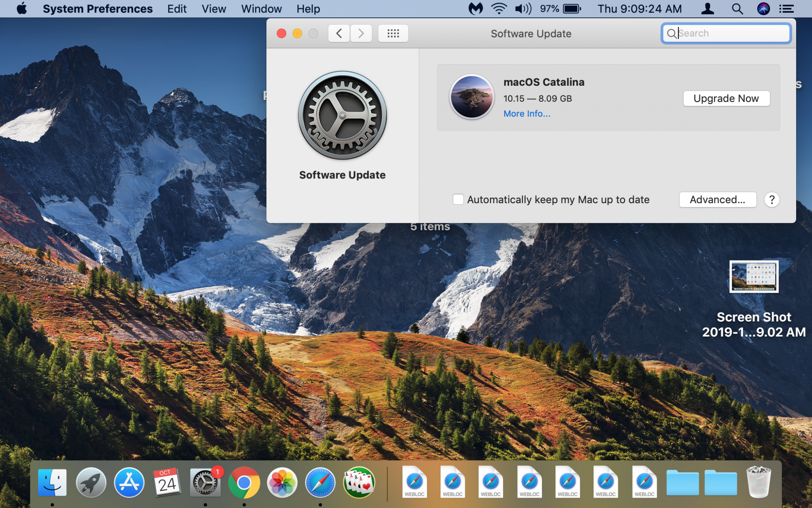Viewport: 812px width, 508px height.
Task: Show all preferences grid button
Action: pyautogui.click(x=393, y=33)
